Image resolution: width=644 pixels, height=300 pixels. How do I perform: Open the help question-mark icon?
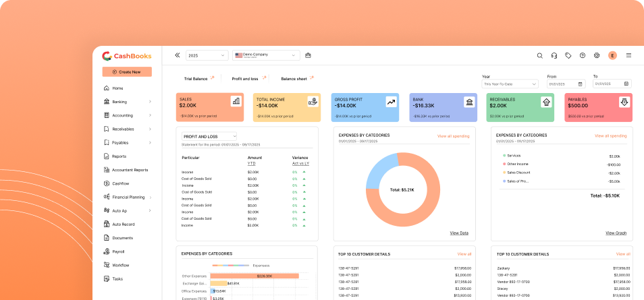click(583, 55)
